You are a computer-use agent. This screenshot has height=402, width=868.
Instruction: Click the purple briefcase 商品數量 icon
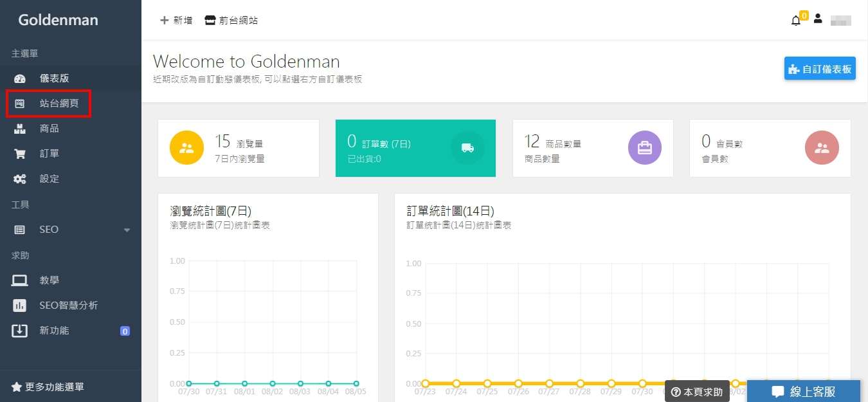click(645, 148)
